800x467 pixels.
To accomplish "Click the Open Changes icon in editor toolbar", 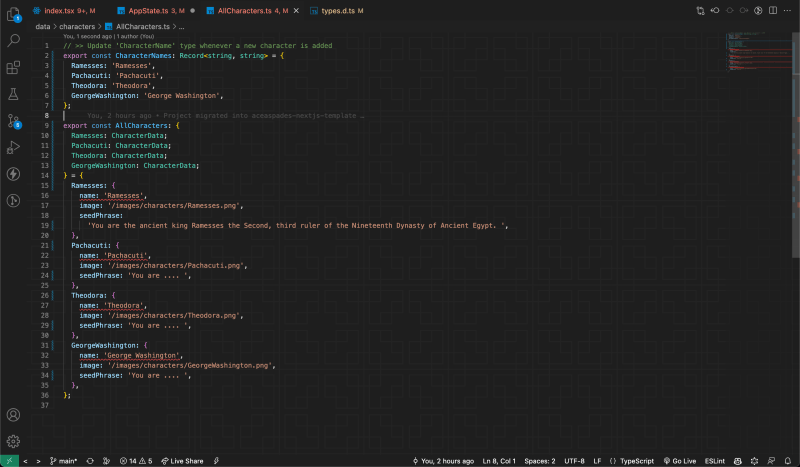I will pos(701,10).
